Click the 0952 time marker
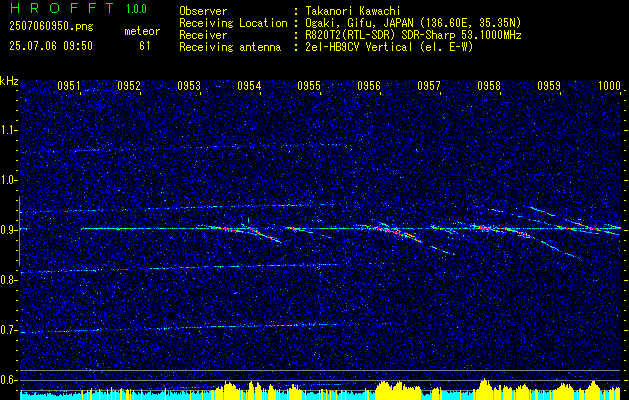 click(129, 86)
